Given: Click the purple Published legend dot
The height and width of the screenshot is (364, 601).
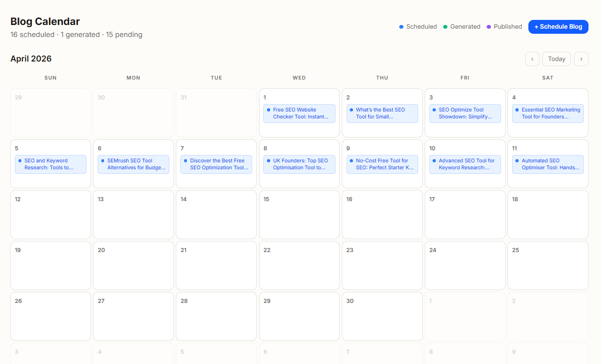Looking at the screenshot, I should pyautogui.click(x=489, y=26).
